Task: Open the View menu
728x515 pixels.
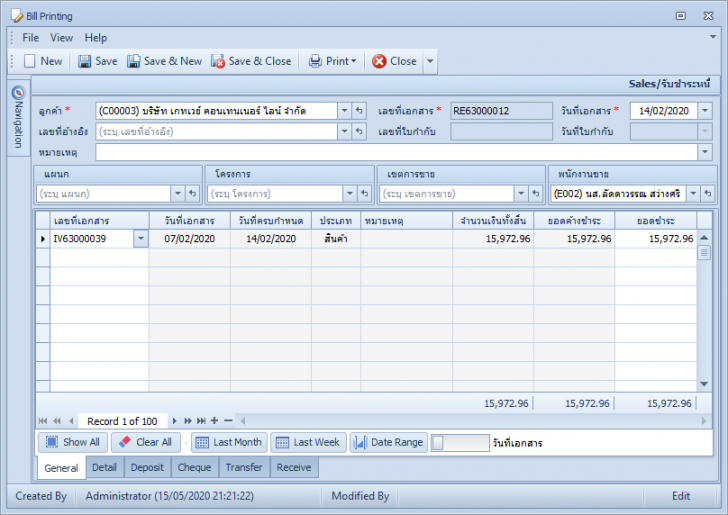Action: tap(62, 38)
